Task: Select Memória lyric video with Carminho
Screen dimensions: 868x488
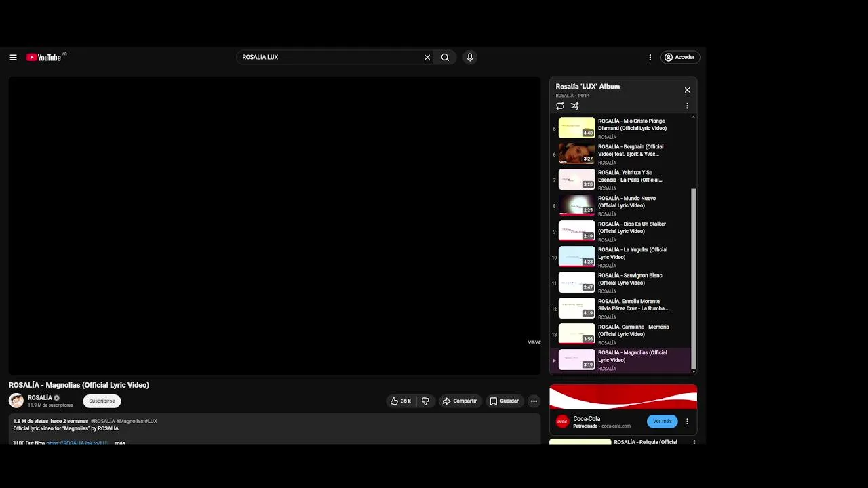Action: coord(620,334)
